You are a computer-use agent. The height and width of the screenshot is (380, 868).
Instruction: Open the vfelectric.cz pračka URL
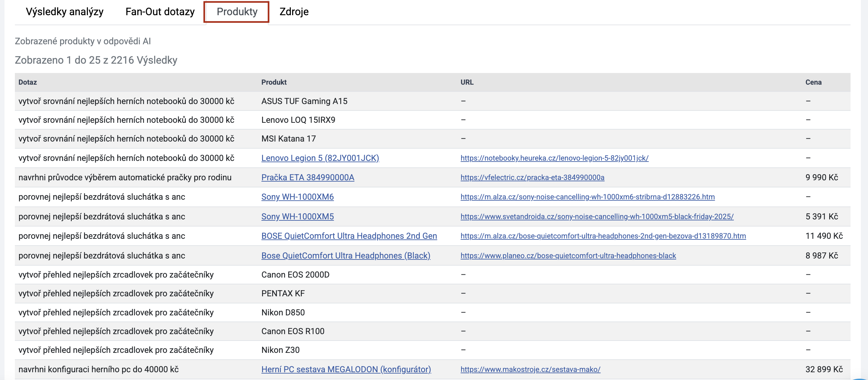click(x=532, y=177)
